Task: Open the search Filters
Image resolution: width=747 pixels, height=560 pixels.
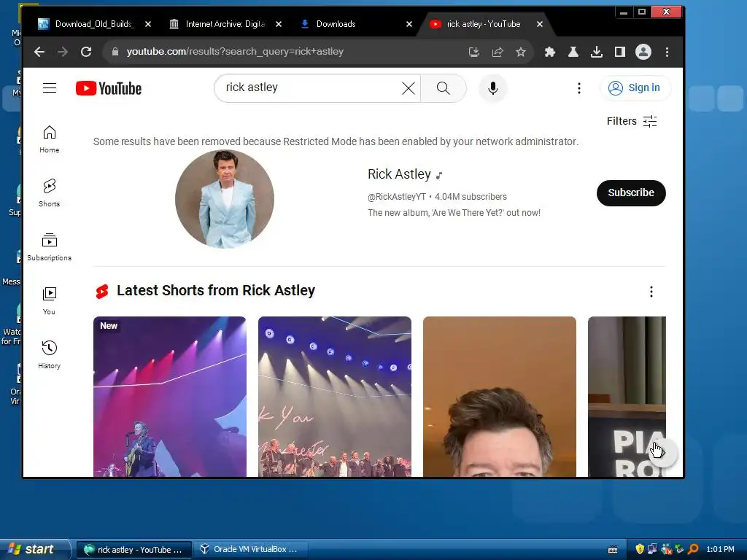Action: point(632,122)
